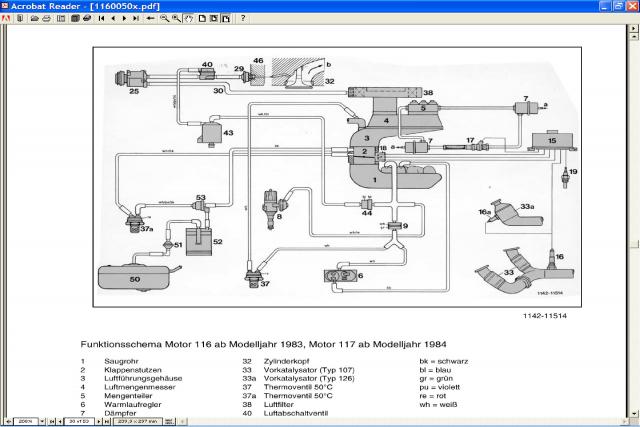Viewport: 640px width, 427px height.
Task: Jump to the last page
Action: click(136, 18)
